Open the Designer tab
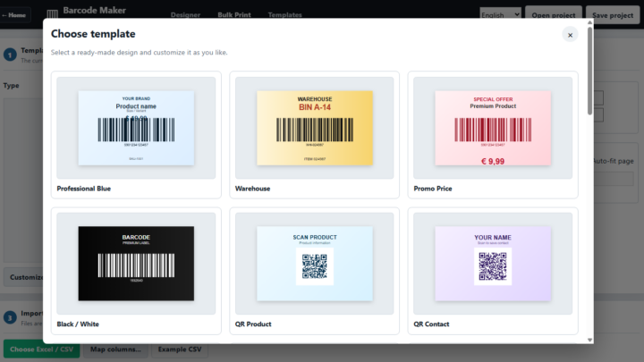 (185, 15)
